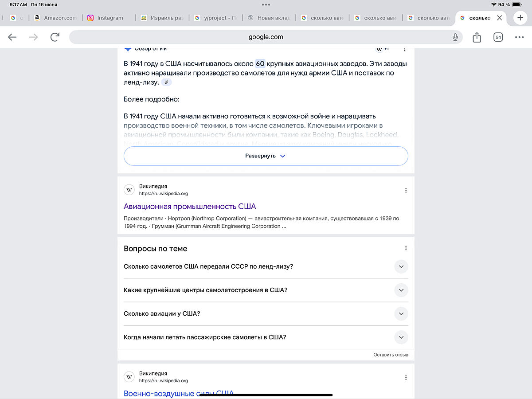532x399 pixels.
Task: Click the Оставить отзыв feedback link
Action: pos(391,355)
